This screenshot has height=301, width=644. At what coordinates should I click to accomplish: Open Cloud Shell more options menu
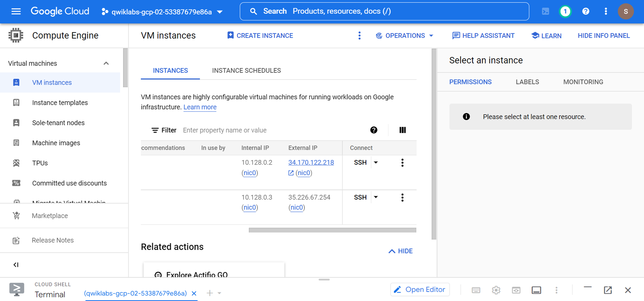(556, 290)
